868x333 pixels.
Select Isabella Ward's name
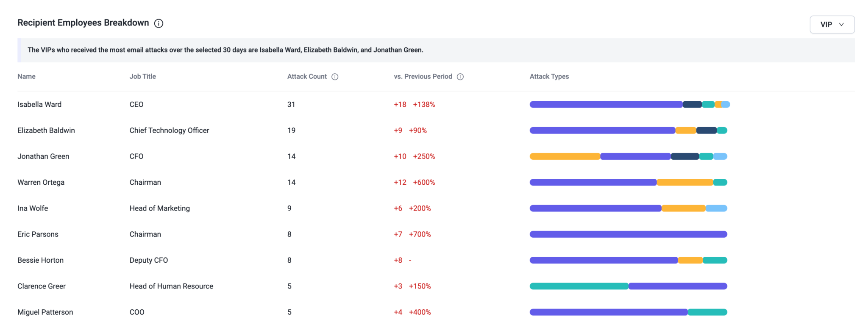pos(39,104)
